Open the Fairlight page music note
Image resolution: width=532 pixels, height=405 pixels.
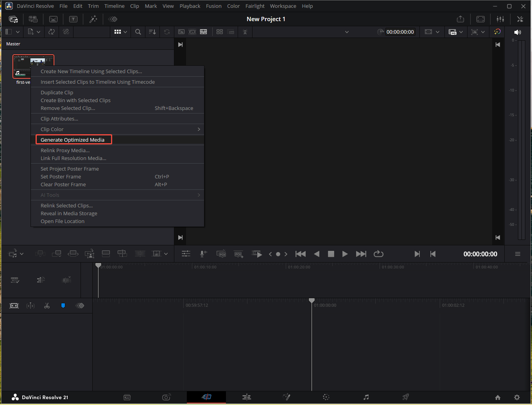click(366, 397)
